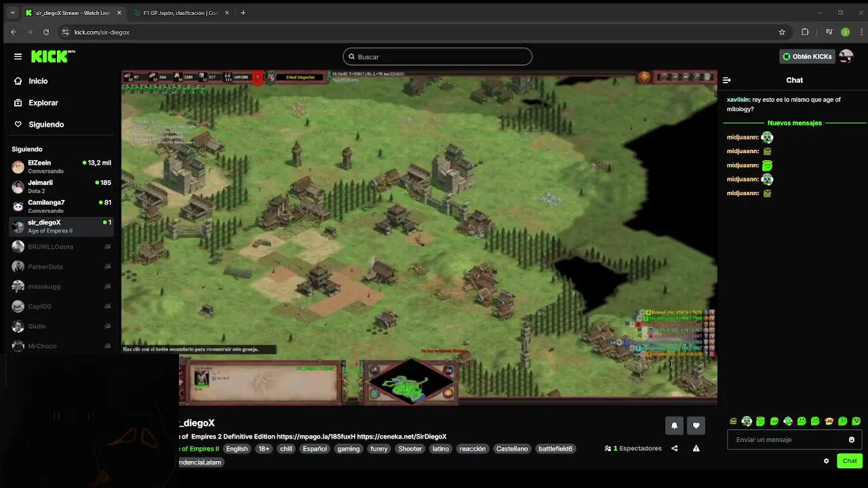The height and width of the screenshot is (488, 868).
Task: Open offline channel masokugg
Action: [x=62, y=286]
